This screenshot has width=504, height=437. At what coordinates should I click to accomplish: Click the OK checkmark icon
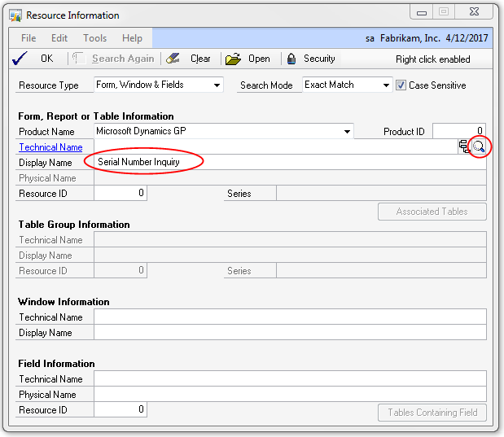(21, 59)
